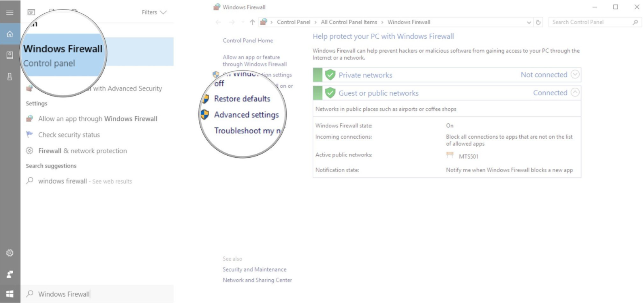Open the documents filter icon in sidebar
The width and height of the screenshot is (644, 303).
pos(10,55)
